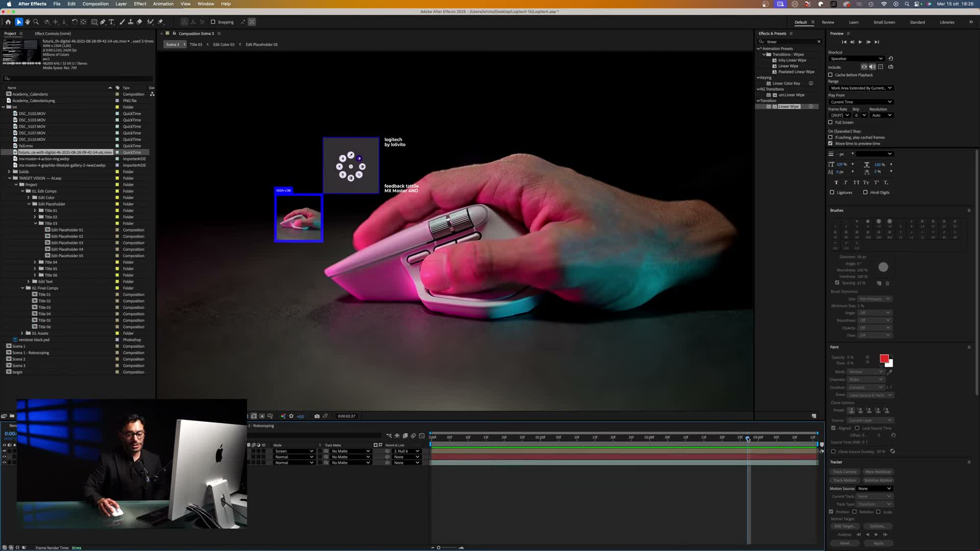The image size is (980, 551).
Task: Select the Rotation tool
Action: point(75,22)
